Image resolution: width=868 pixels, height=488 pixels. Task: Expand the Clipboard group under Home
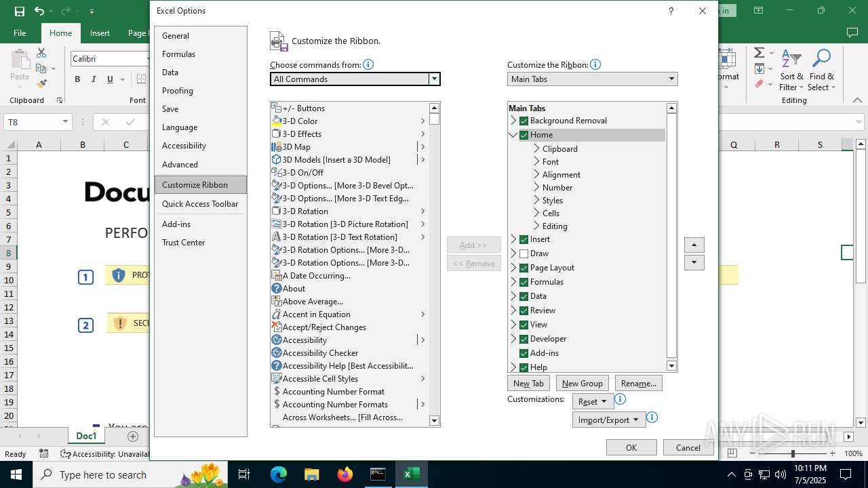pos(536,148)
